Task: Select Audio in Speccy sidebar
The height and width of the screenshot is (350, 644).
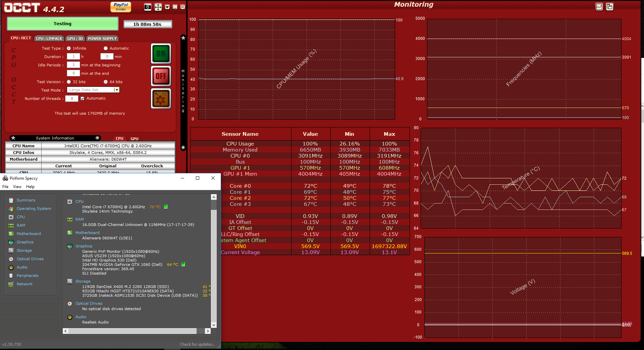Action: tap(22, 267)
